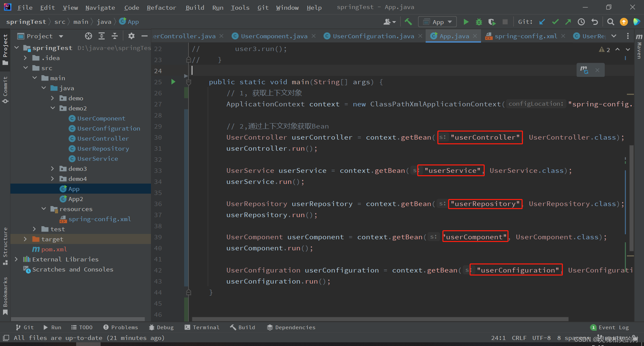Hide the Project tool window
Viewport: 644px width, 346px height.
click(145, 36)
